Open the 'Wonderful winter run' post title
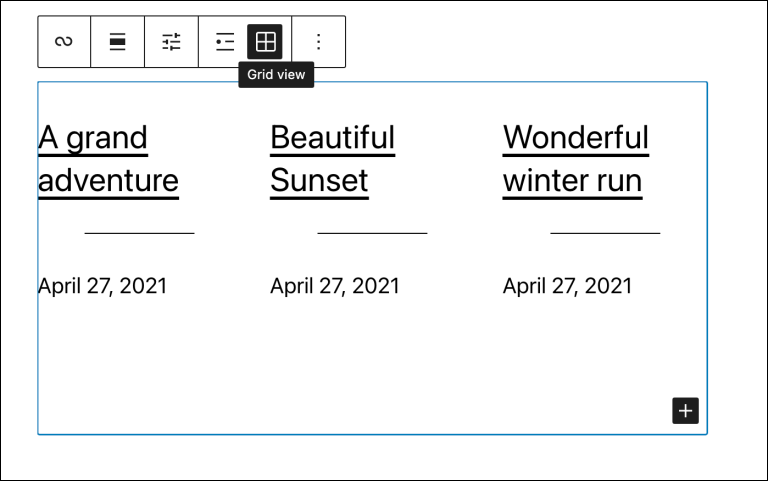This screenshot has width=768, height=481. click(x=576, y=159)
